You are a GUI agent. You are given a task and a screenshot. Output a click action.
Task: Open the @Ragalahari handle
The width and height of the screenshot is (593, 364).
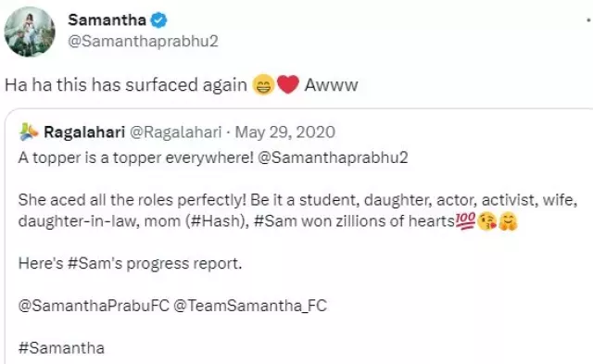(175, 132)
